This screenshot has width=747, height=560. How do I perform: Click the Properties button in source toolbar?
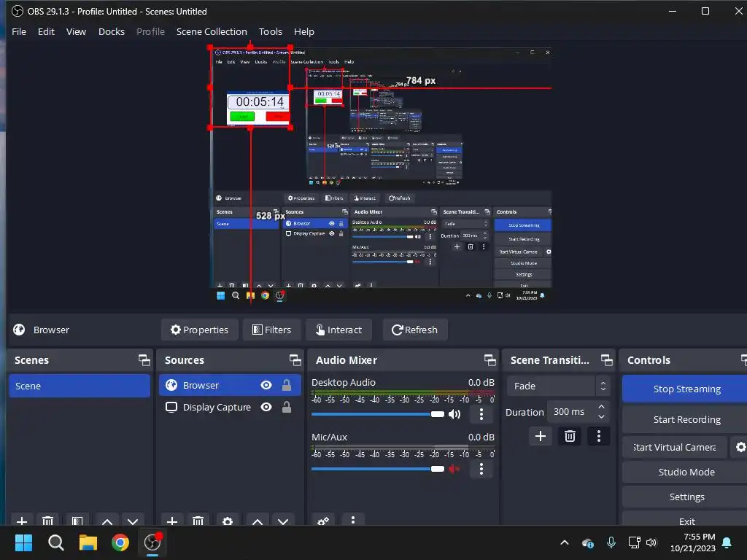coord(200,330)
